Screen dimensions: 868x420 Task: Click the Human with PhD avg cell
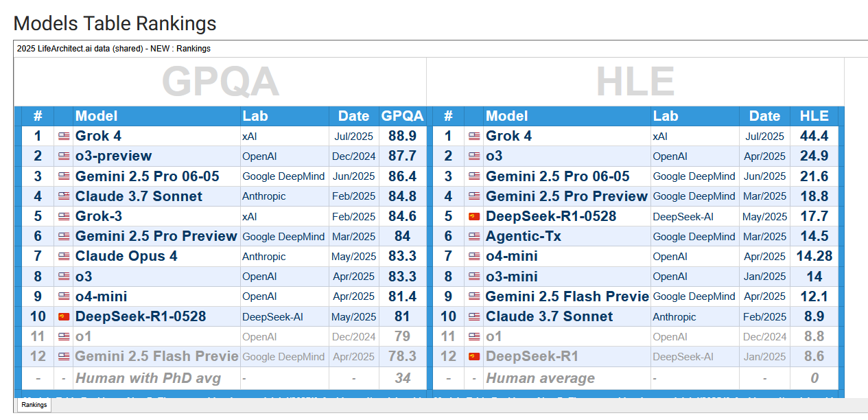coord(156,378)
